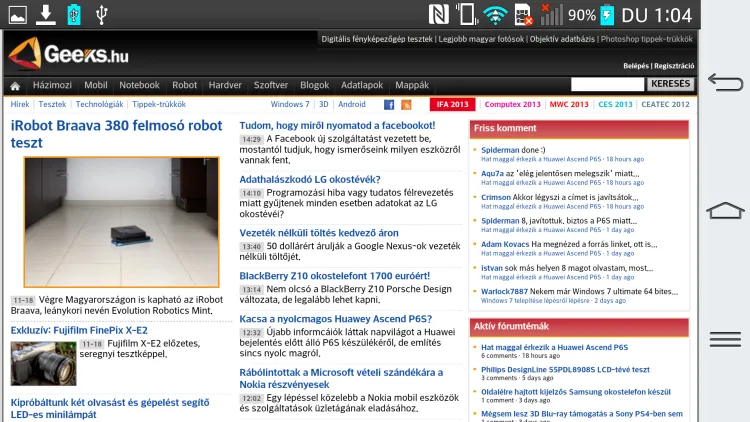Open the Notebook menu item

(x=139, y=86)
